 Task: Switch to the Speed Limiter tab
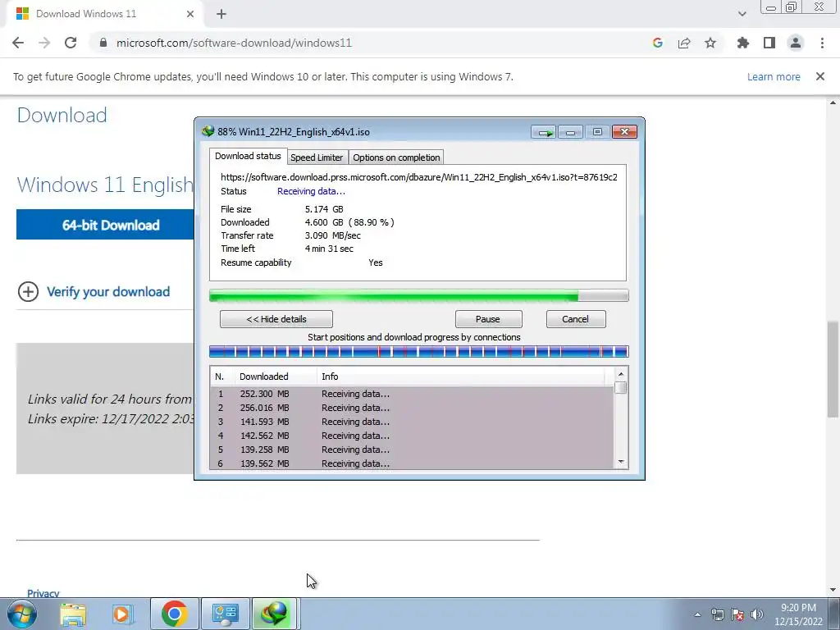pos(317,157)
